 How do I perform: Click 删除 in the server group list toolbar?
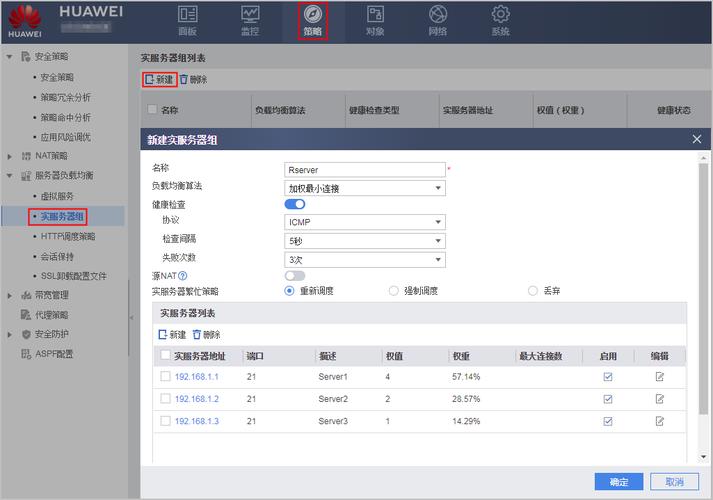pos(193,80)
